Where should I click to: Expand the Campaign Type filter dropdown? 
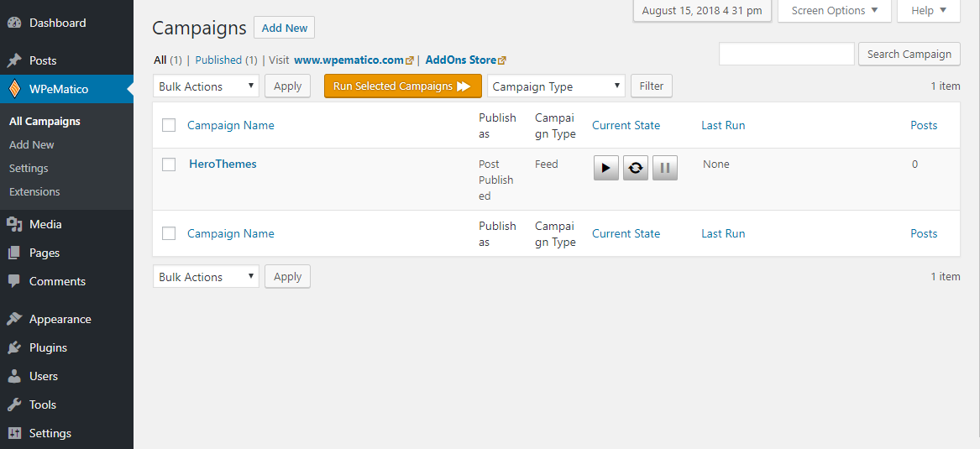pos(556,86)
